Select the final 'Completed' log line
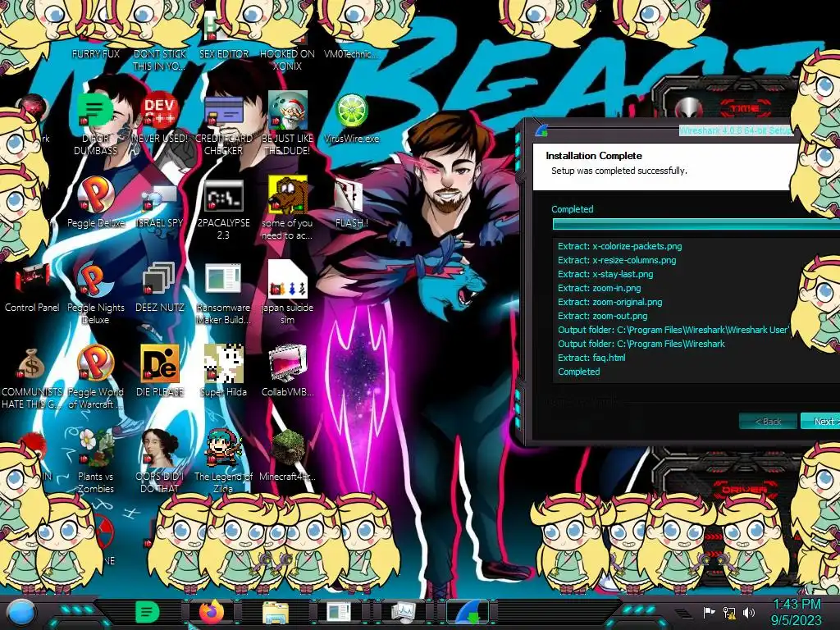Image resolution: width=840 pixels, height=630 pixels. pyautogui.click(x=578, y=372)
